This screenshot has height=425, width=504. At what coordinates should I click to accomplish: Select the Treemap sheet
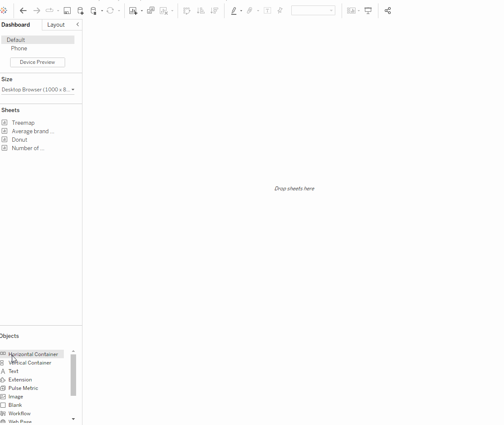pyautogui.click(x=23, y=123)
